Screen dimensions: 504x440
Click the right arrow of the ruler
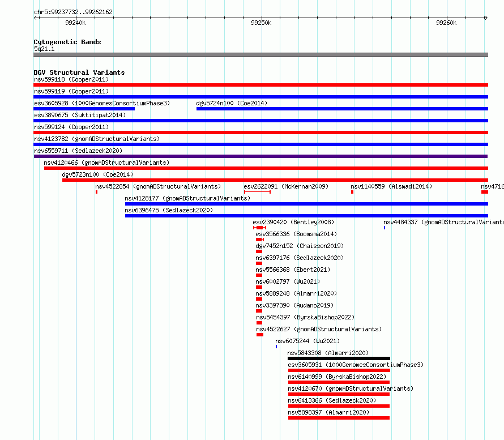[486, 18]
